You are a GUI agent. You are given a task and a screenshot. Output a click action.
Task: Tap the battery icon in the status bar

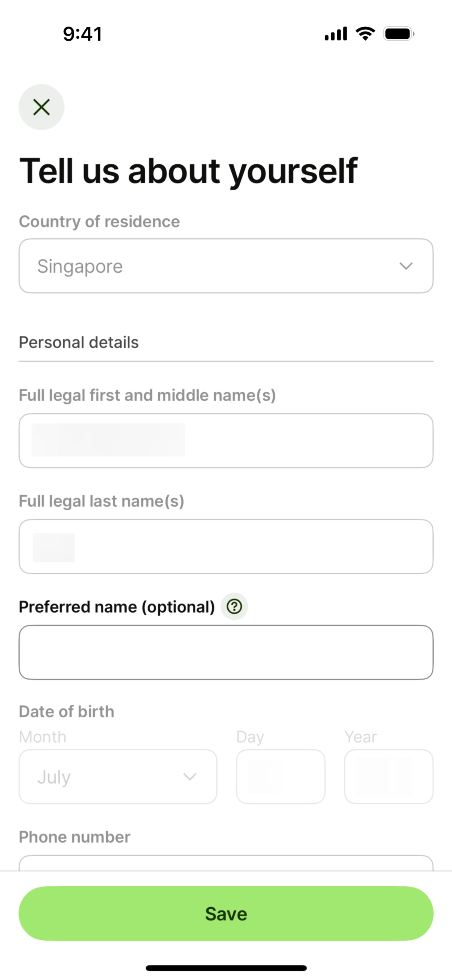point(398,34)
